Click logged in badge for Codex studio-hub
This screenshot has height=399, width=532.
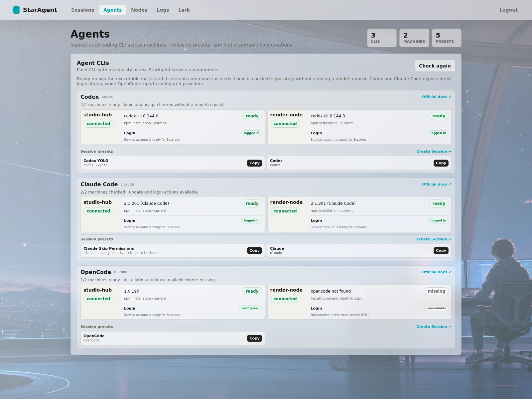pyautogui.click(x=251, y=133)
